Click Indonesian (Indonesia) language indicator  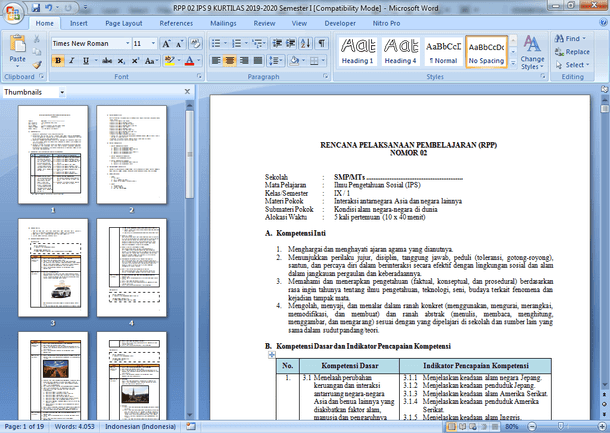pyautogui.click(x=140, y=427)
